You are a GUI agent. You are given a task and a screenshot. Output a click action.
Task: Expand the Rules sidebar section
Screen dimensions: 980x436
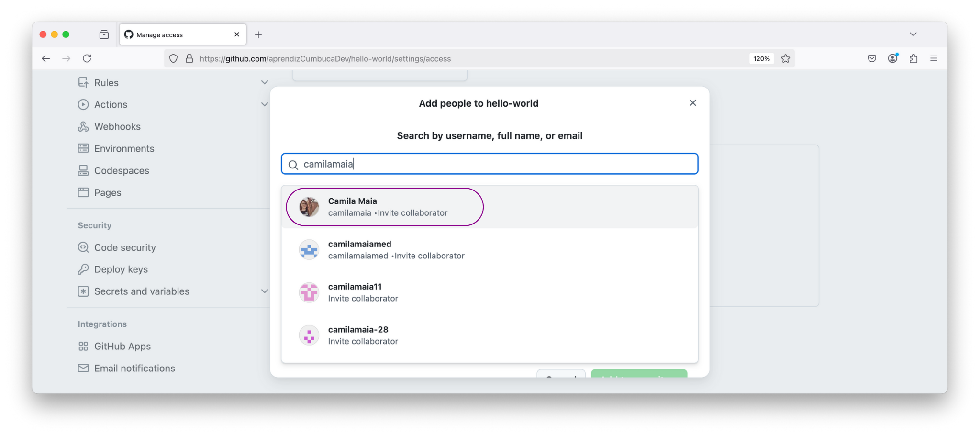[264, 82]
